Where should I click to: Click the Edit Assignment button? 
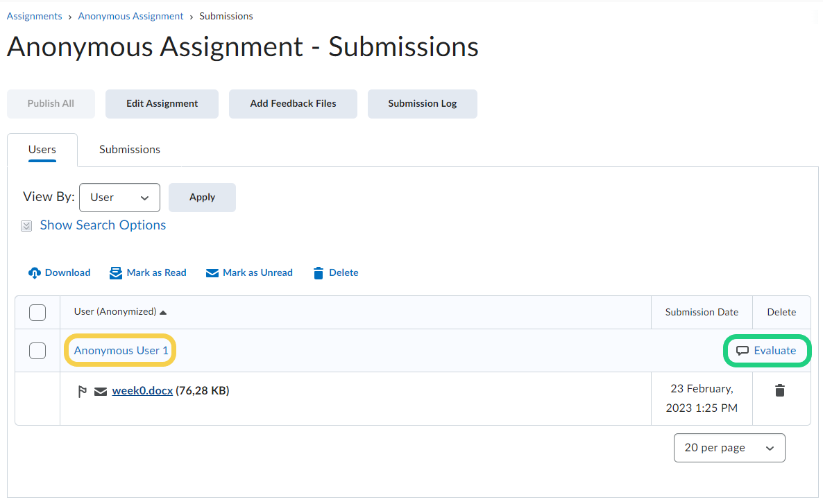point(162,104)
